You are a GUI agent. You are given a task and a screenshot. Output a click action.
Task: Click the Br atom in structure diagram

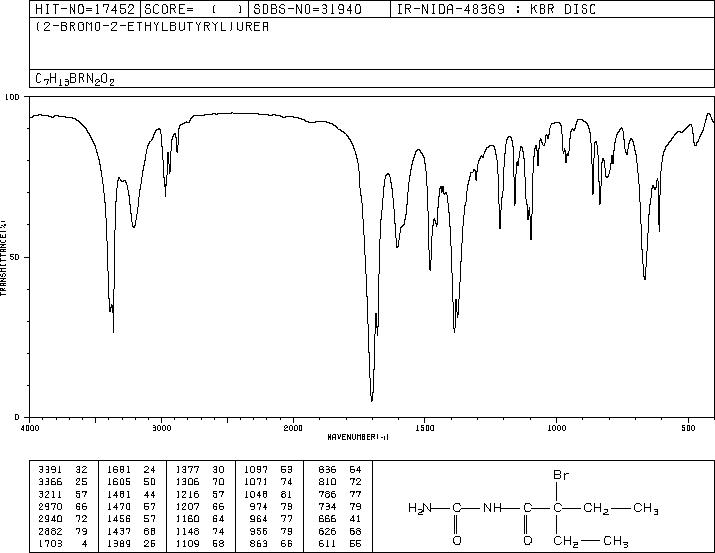(x=561, y=475)
